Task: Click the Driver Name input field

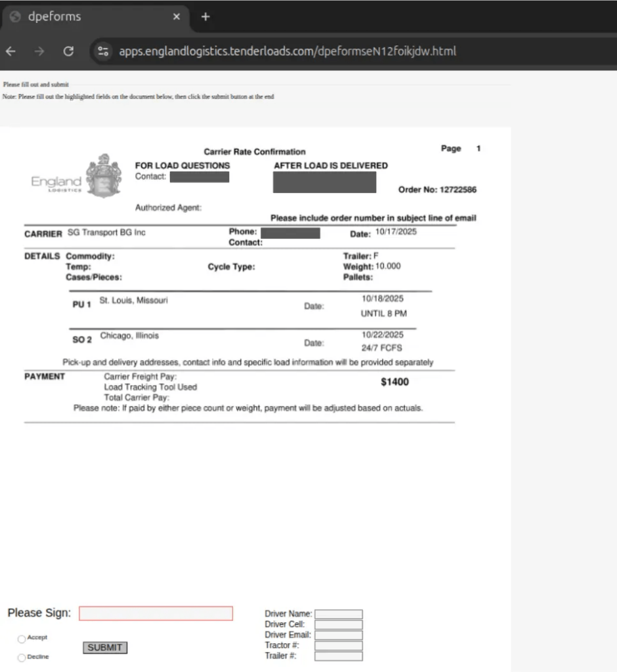Action: pos(338,613)
